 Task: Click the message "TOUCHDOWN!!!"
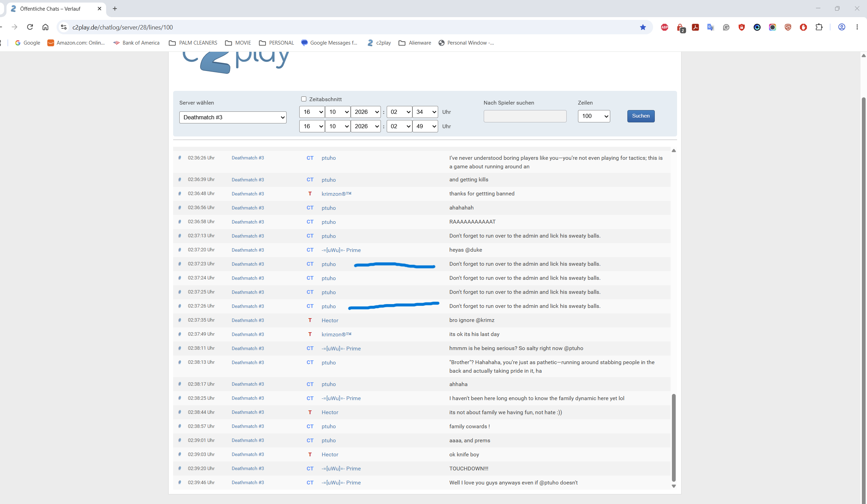point(469,468)
